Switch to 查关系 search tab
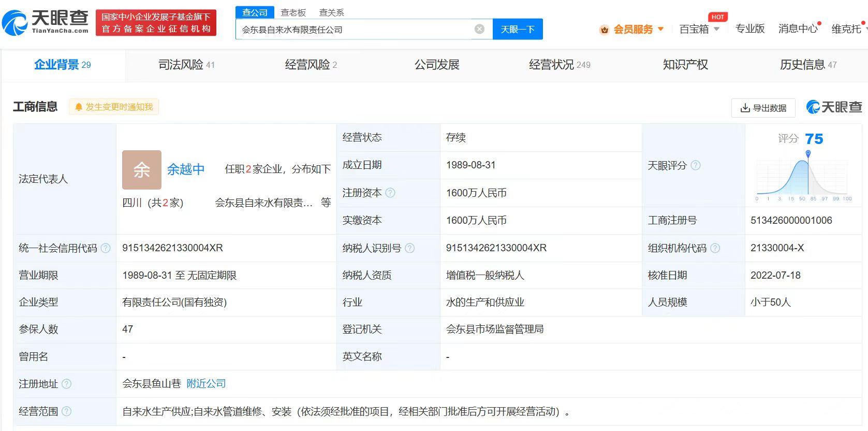868x431 pixels. 331,12
